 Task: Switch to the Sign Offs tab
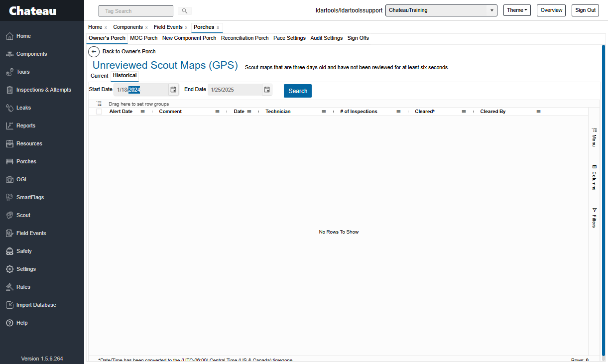(x=358, y=38)
